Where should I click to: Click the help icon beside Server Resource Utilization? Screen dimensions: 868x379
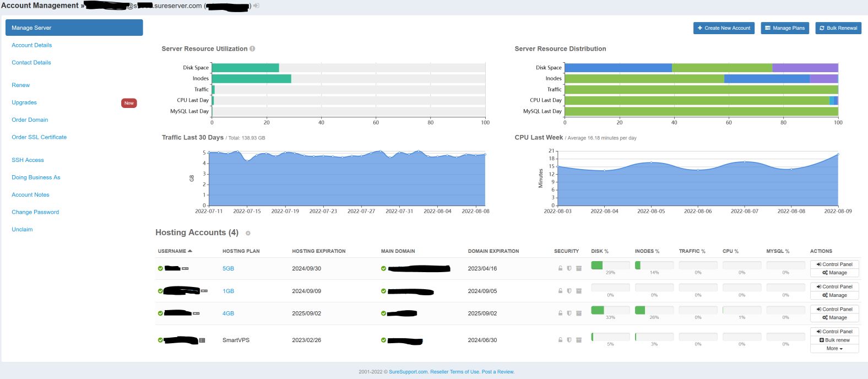252,48
